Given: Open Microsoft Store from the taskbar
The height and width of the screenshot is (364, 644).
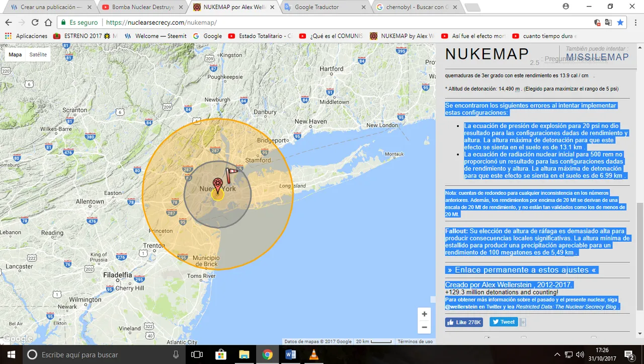Looking at the screenshot, I should coord(221,354).
